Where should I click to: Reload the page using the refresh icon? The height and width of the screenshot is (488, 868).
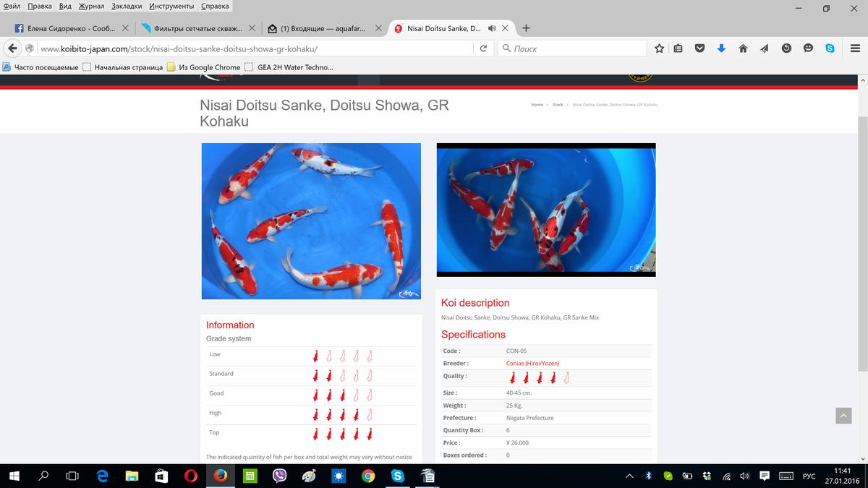[483, 48]
